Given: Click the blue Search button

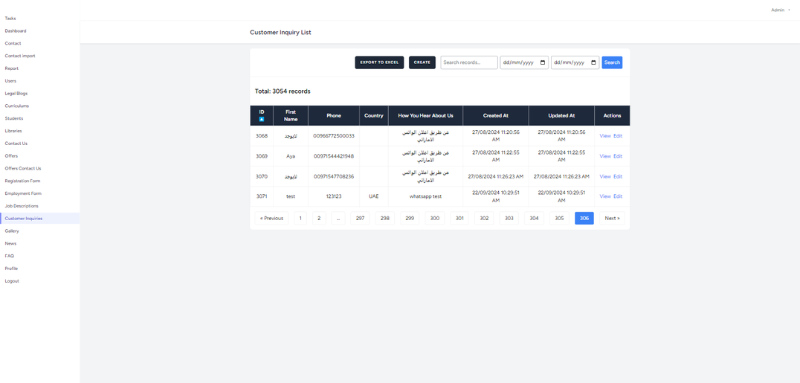Looking at the screenshot, I should 612,62.
